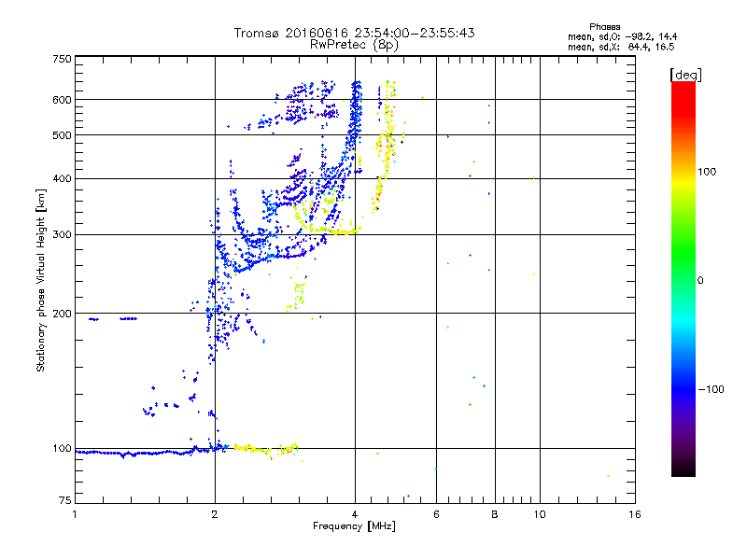Click the x-axis tick "10"

[x=540, y=514]
